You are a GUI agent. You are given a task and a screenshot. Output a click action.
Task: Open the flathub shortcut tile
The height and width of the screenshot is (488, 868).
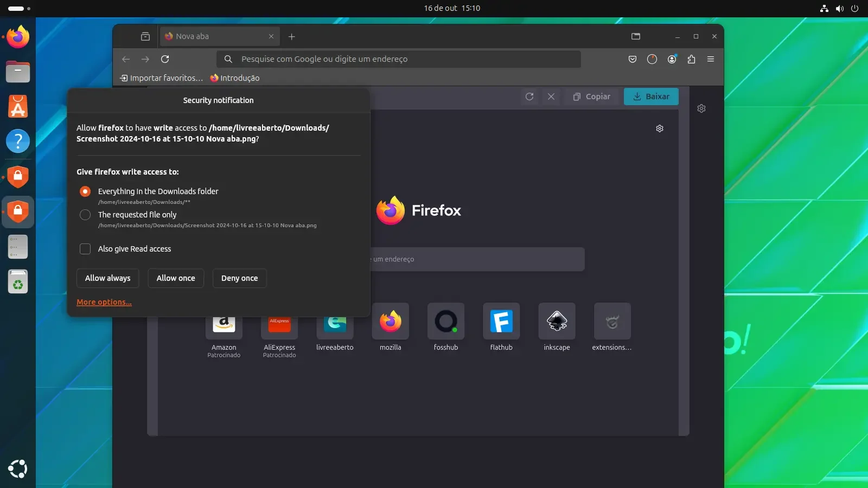click(x=501, y=328)
